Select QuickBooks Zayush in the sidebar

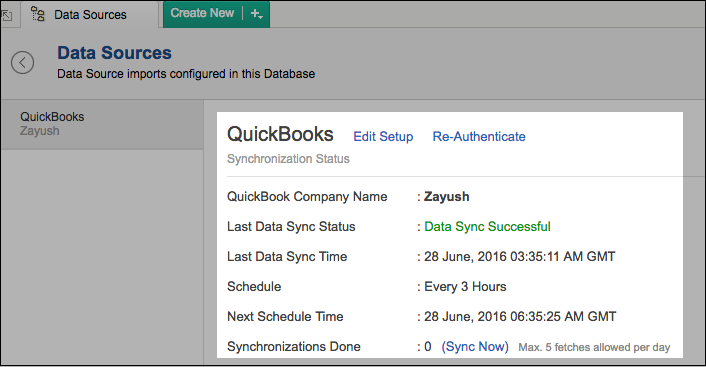pos(102,124)
